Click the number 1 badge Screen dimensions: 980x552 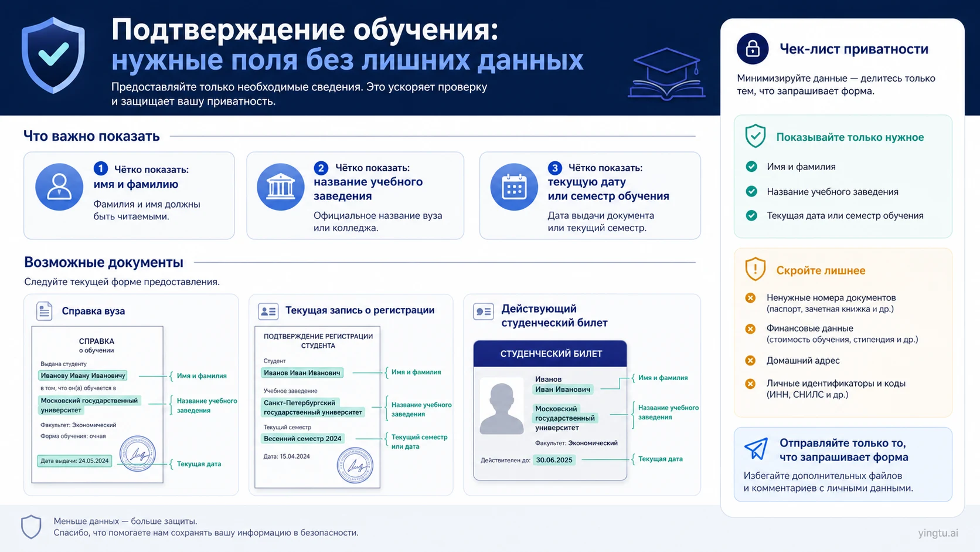pos(101,168)
